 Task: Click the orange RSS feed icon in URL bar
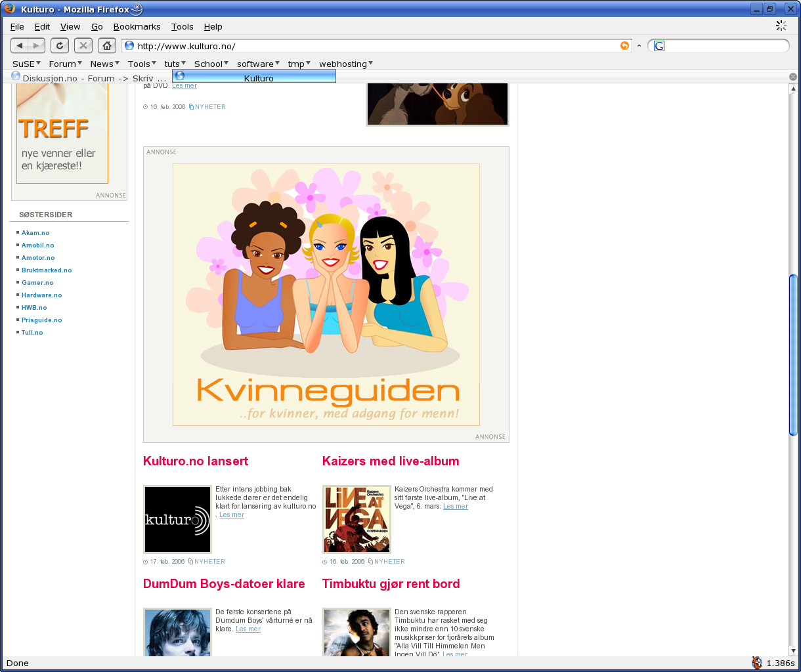(624, 46)
